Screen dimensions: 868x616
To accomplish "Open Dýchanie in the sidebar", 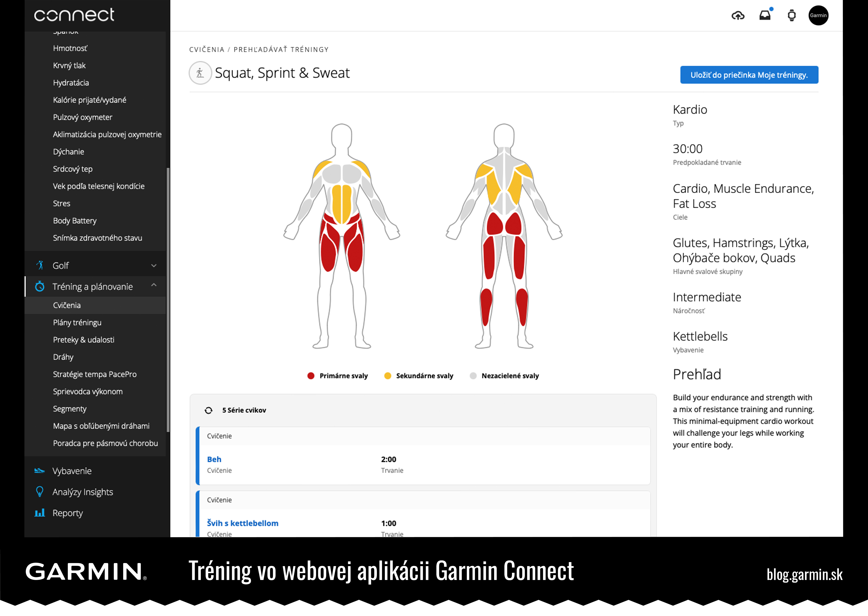I will pyautogui.click(x=69, y=152).
